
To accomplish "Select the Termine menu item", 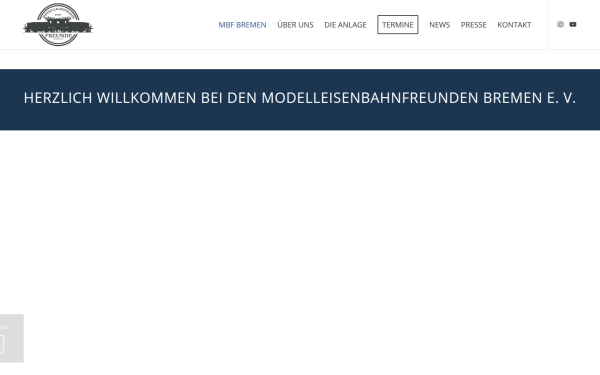I will click(x=398, y=25).
